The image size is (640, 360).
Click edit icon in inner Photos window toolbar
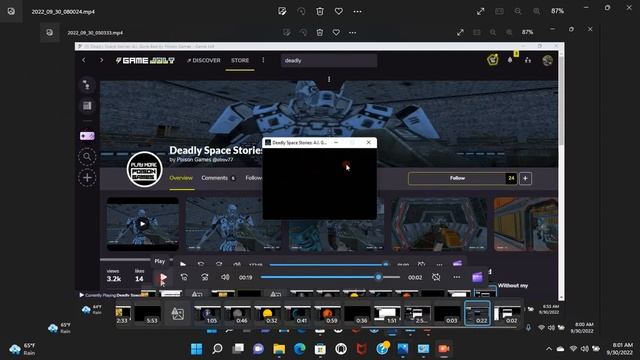pos(287,32)
